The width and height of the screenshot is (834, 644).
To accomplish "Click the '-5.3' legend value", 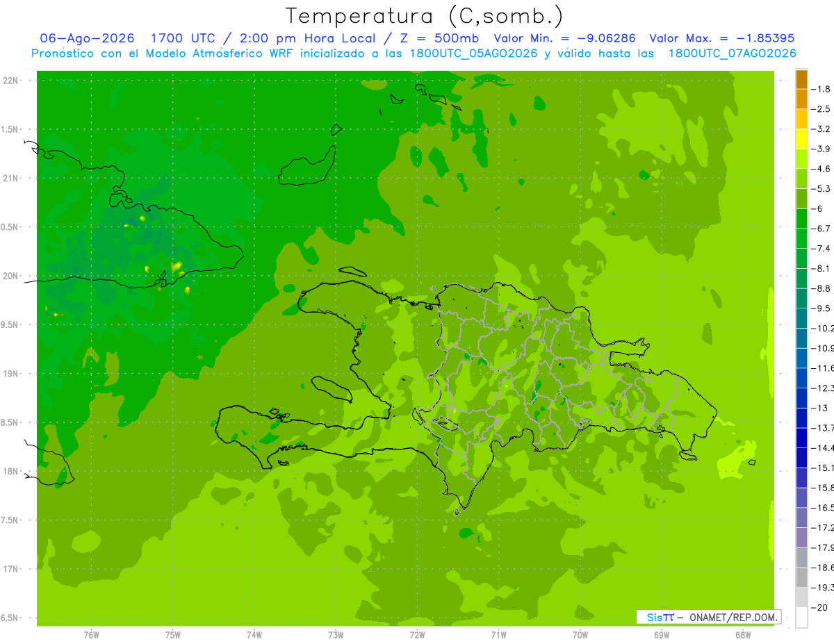I will (822, 188).
